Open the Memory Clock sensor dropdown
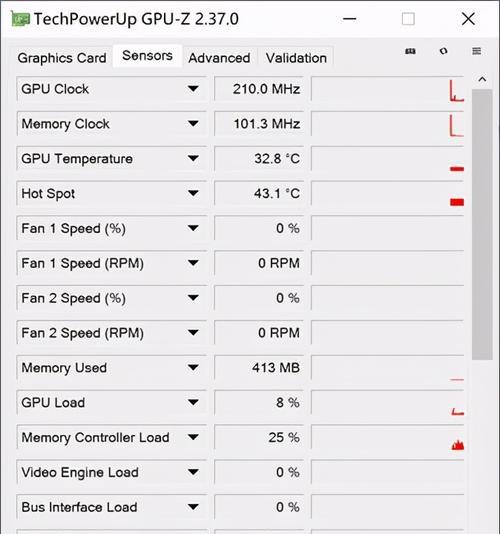The image size is (500, 534). tap(193, 124)
